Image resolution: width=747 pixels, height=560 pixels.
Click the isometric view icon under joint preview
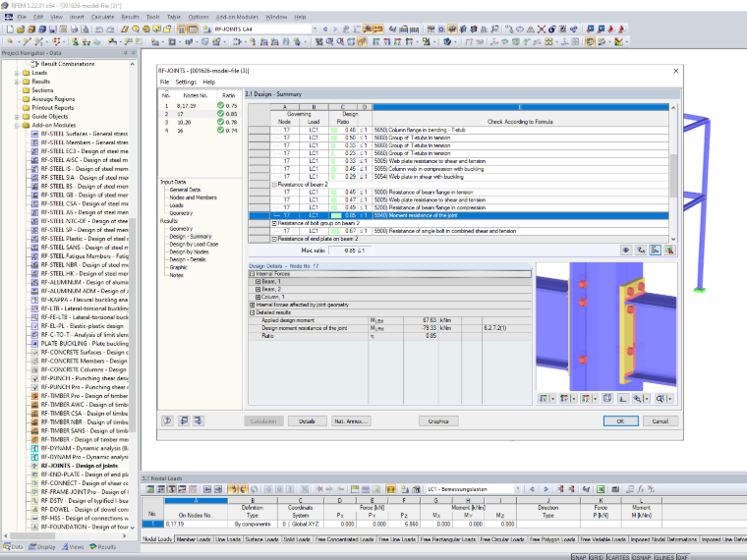pos(607,399)
